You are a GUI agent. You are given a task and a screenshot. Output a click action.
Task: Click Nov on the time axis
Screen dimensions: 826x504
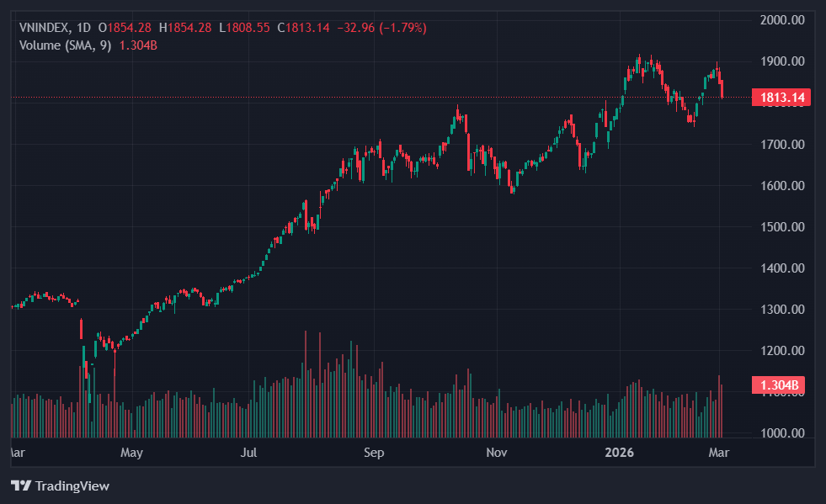point(497,453)
